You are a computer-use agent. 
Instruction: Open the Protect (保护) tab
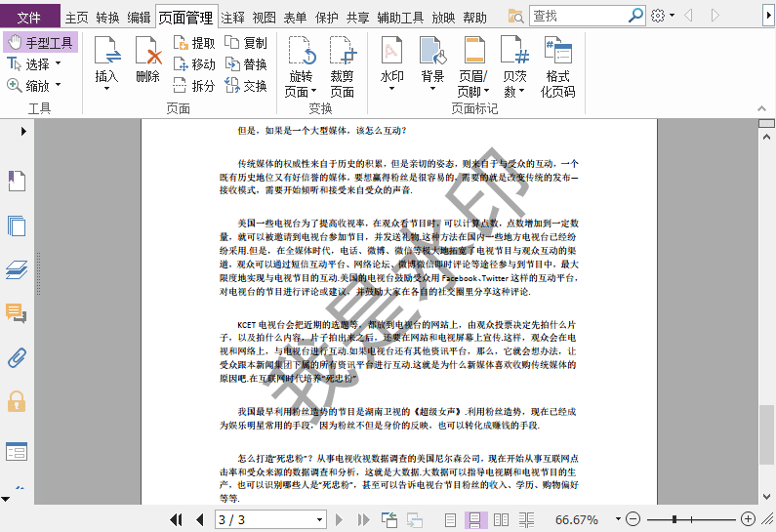tap(327, 18)
